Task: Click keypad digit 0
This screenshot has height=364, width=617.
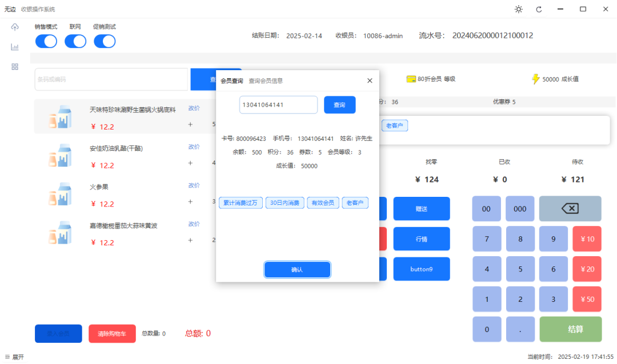Action: click(x=487, y=329)
